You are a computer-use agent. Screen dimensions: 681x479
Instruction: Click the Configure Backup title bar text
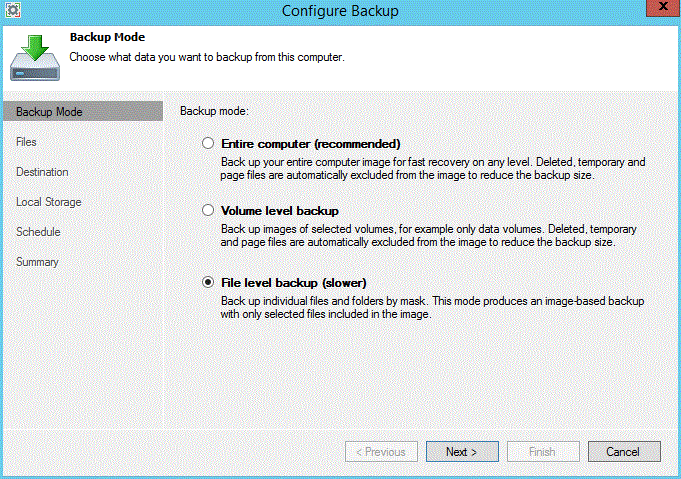click(340, 11)
